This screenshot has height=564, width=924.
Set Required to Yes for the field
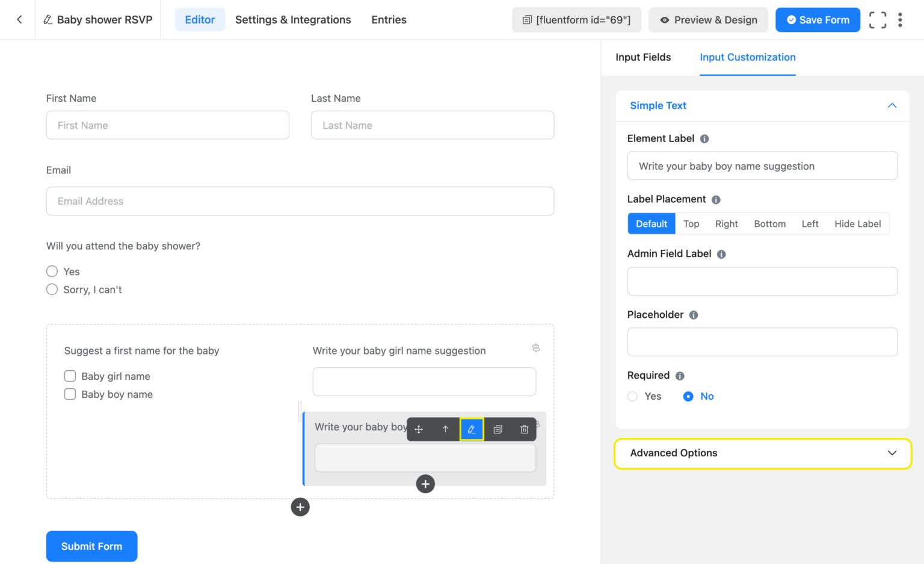(632, 396)
